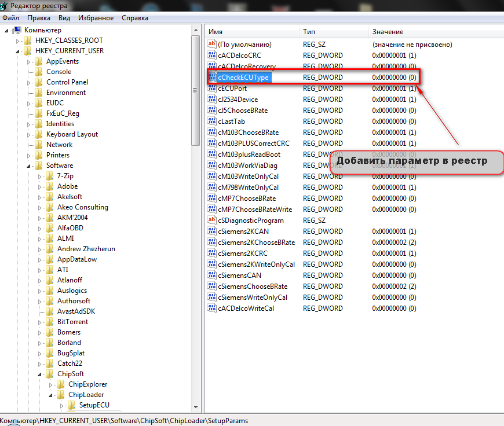Expand the Control Panel key arrow
Viewport: 504px width, 426px height.
click(30, 83)
